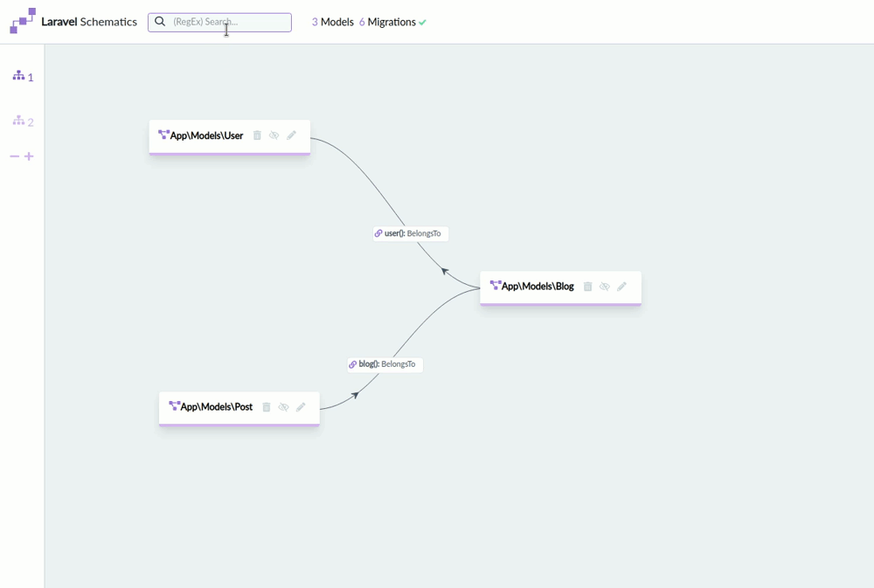The width and height of the screenshot is (874, 588).
Task: Click link icon on blog() relation
Action: [x=353, y=364]
